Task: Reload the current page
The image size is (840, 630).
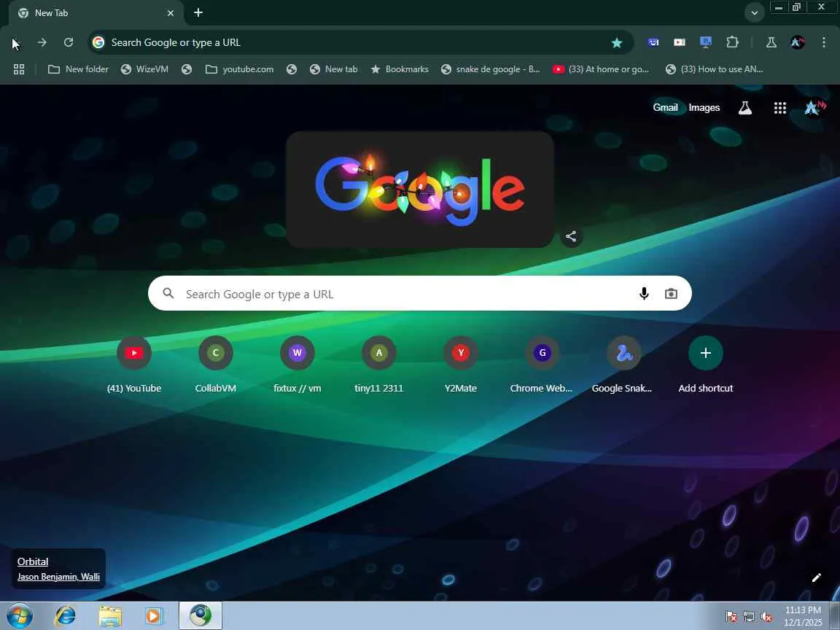Action: click(69, 42)
